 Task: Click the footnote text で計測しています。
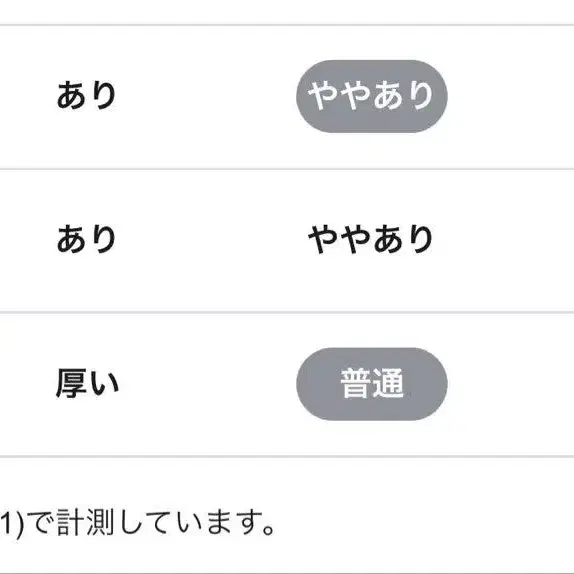(x=150, y=523)
